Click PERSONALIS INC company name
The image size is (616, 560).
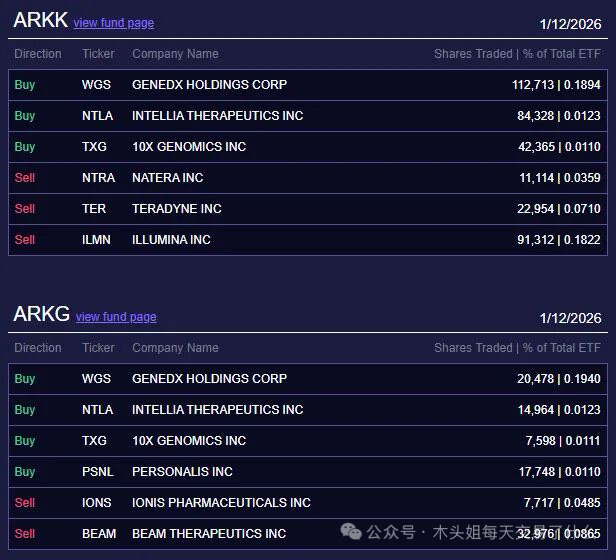(182, 472)
